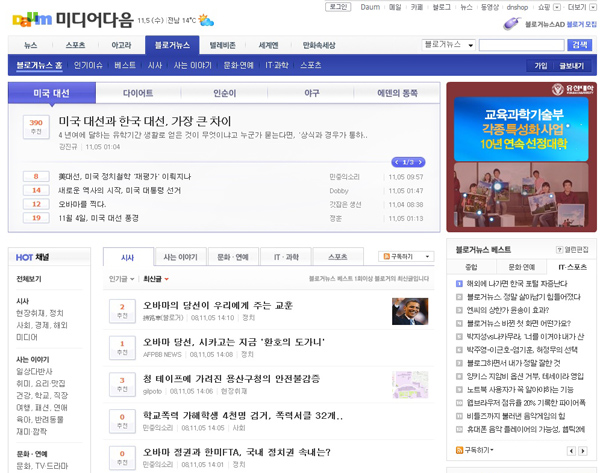Image resolution: width=600 pixels, height=473 pixels.
Task: Open the 인기이슈 submenu item
Action: pos(88,65)
